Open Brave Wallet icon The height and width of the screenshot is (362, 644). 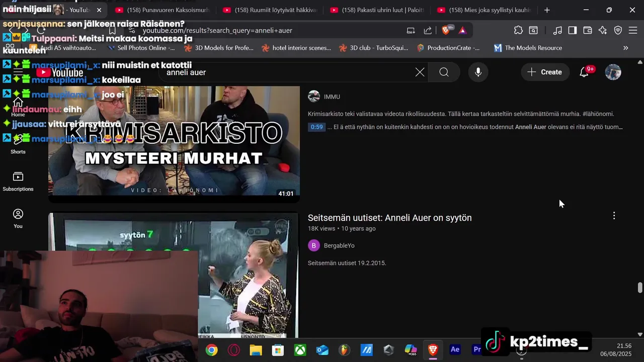[x=587, y=30]
